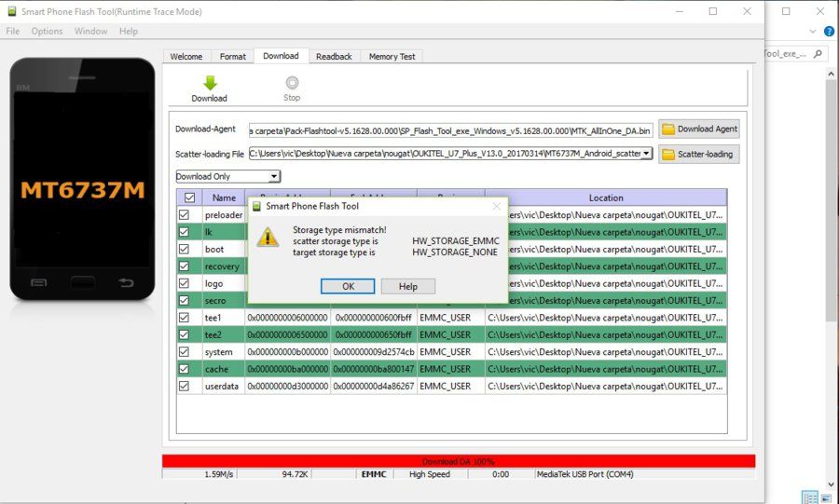Open the Window menu
Screen dimensions: 839x504
(91, 31)
